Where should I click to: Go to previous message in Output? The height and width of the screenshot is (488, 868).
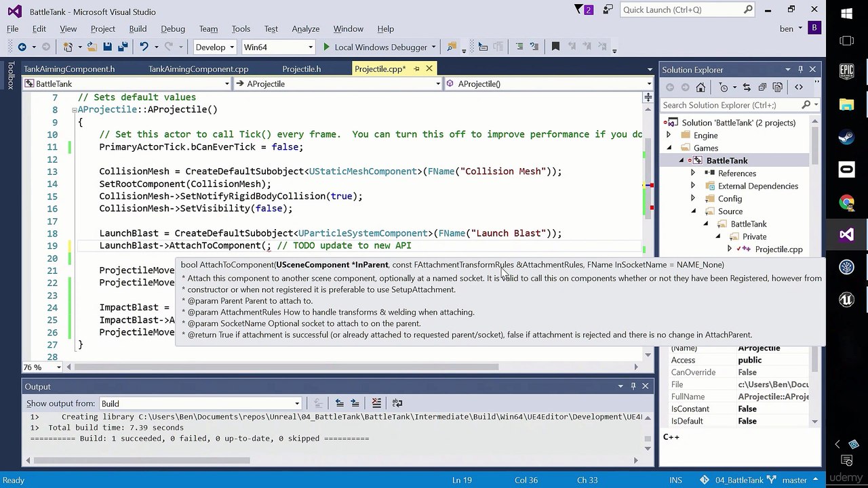(x=339, y=403)
